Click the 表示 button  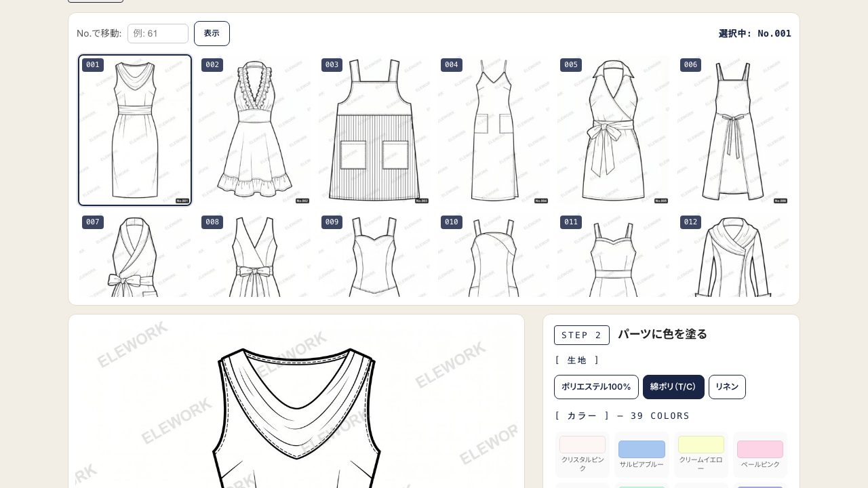(x=212, y=33)
